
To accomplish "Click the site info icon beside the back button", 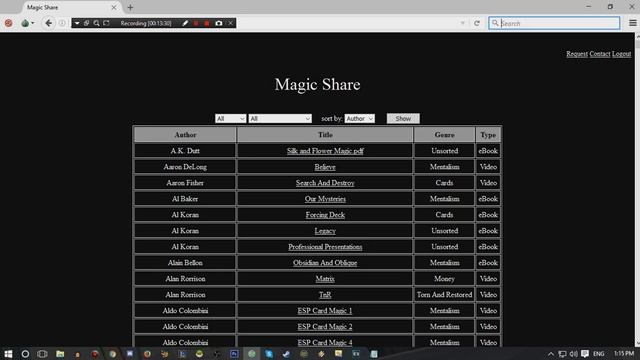I will point(62,23).
